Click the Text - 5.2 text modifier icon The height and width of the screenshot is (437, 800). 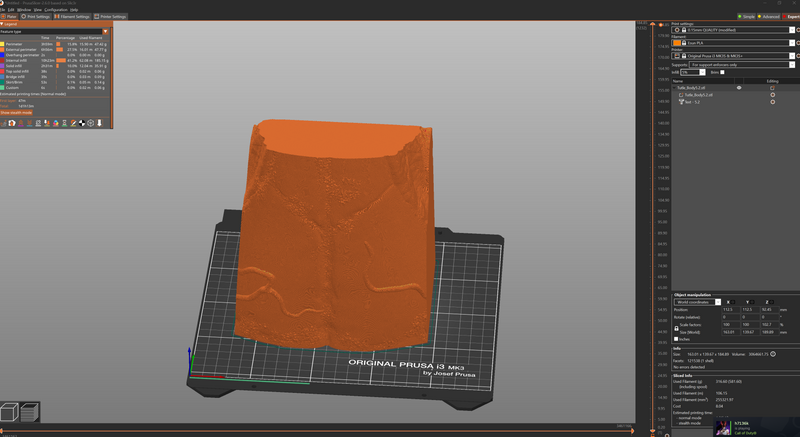pos(681,102)
